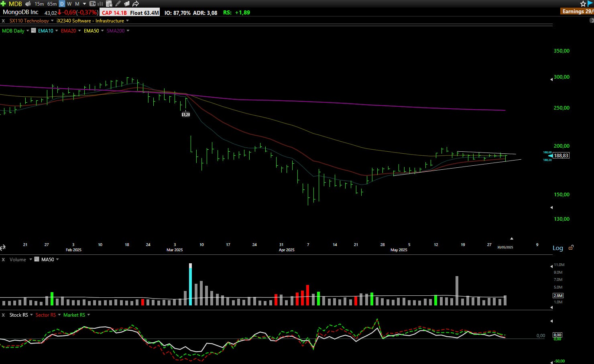This screenshot has height=364, width=594.
Task: Click the Earnings date badge
Action: pyautogui.click(x=578, y=11)
